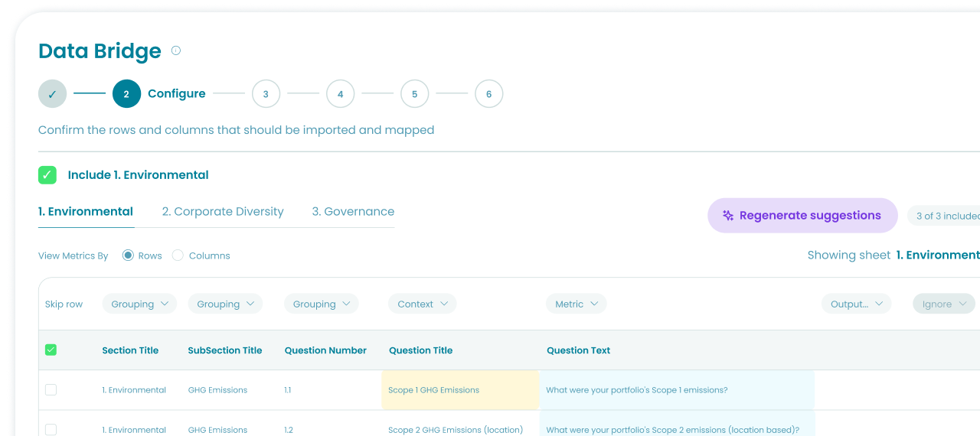Click question number 1.2 cell
Screen dimensions: 980x436
(288, 430)
